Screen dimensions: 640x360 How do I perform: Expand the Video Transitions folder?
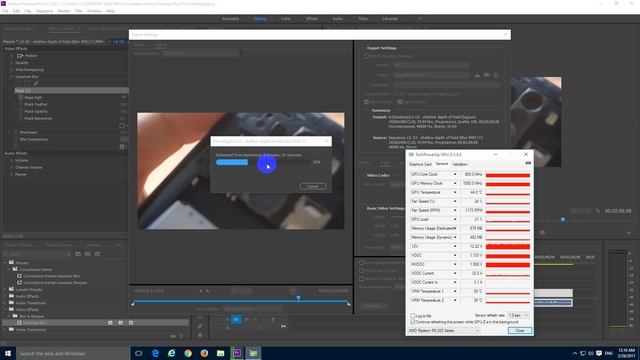(5, 329)
